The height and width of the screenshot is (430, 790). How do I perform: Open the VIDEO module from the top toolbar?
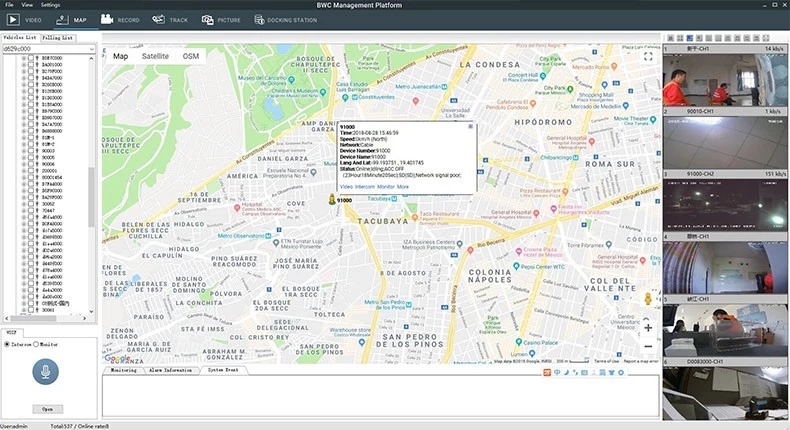pos(24,20)
